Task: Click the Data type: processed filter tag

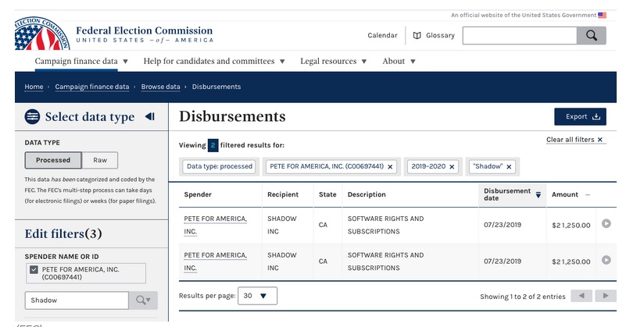Action: (x=220, y=166)
